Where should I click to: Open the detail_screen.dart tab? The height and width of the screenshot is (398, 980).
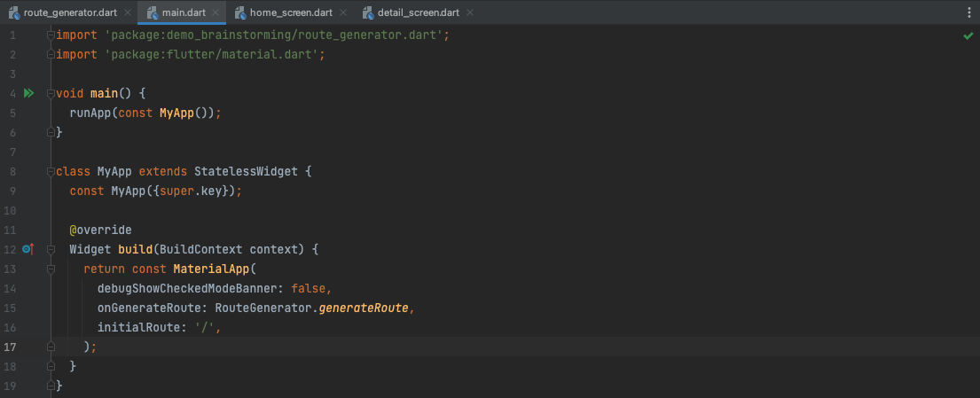click(418, 12)
